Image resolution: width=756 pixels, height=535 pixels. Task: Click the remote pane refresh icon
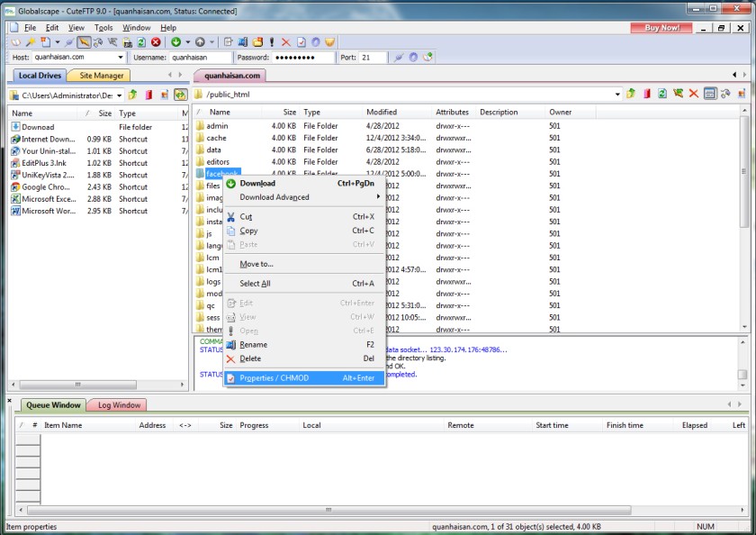click(x=662, y=94)
